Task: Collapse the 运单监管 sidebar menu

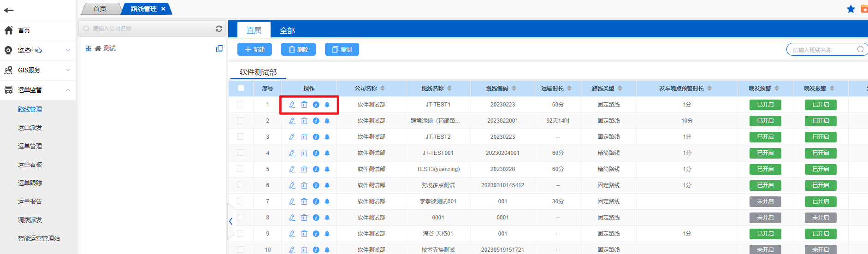Action: (x=38, y=90)
